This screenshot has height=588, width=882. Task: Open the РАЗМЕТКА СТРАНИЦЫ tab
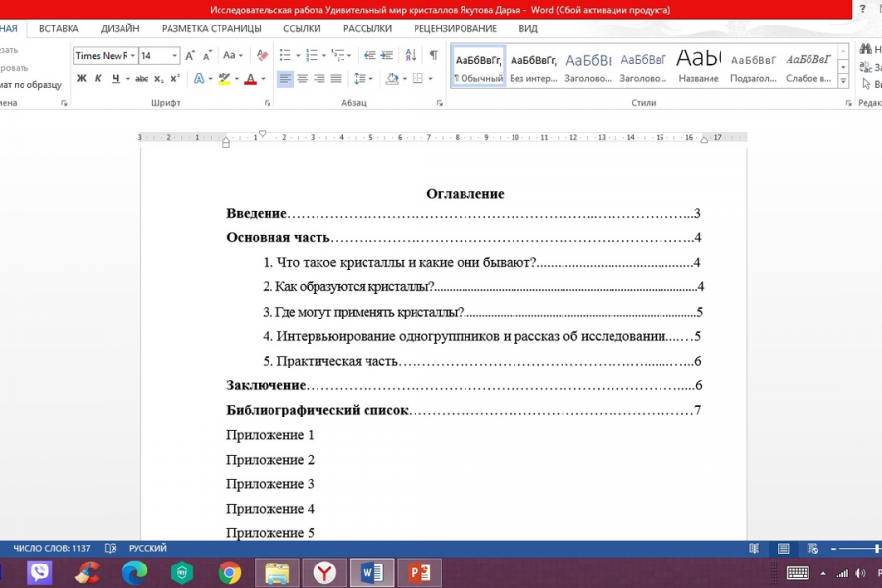211,28
